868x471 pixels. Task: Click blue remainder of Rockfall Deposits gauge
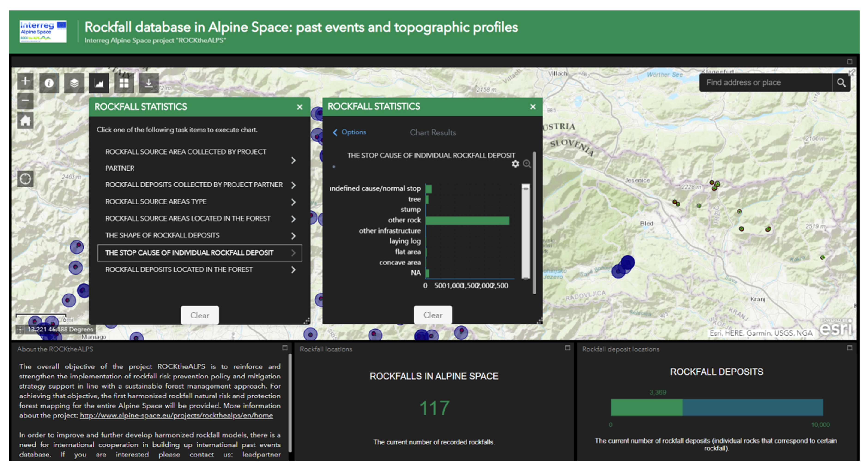click(753, 407)
